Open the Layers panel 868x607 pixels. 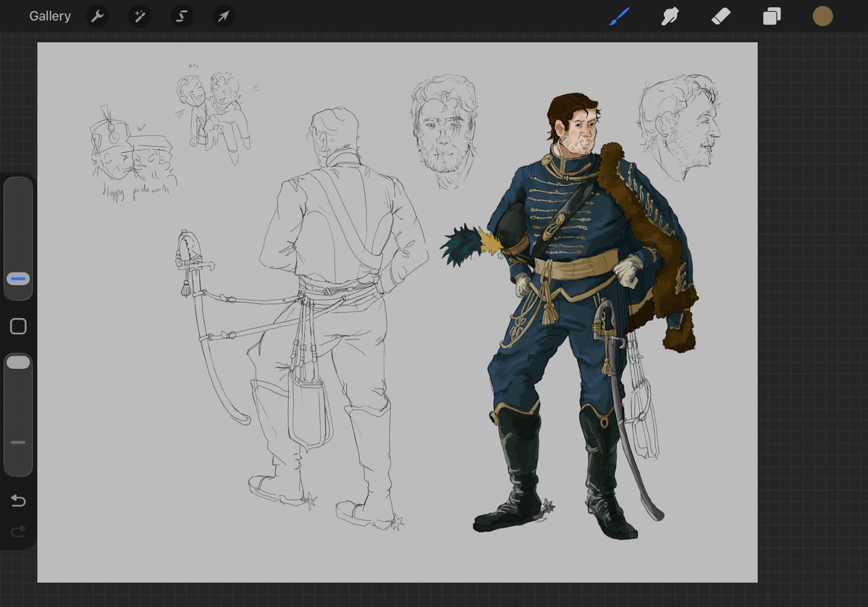(772, 16)
